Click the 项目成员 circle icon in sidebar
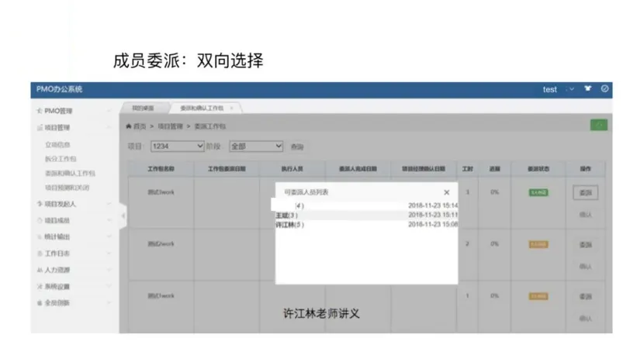The width and height of the screenshot is (644, 362). point(40,220)
